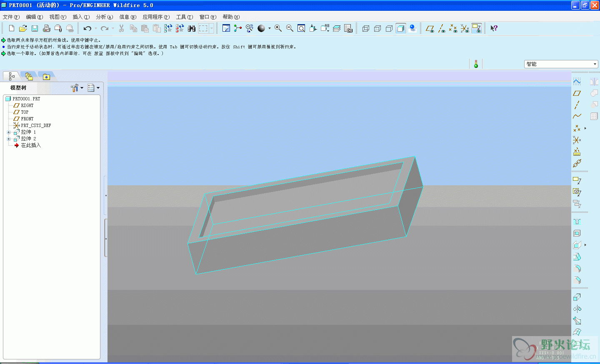Click the What's This help cursor icon

494,28
